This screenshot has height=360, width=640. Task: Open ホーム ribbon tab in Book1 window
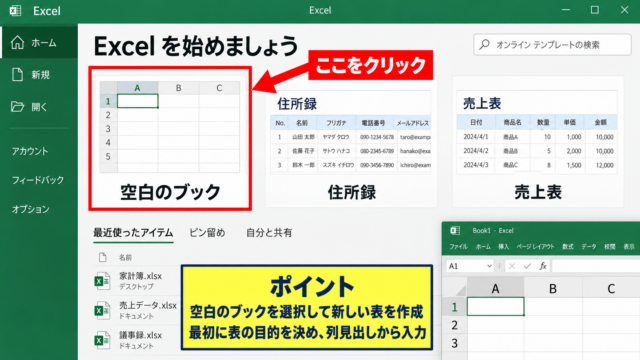pos(483,247)
